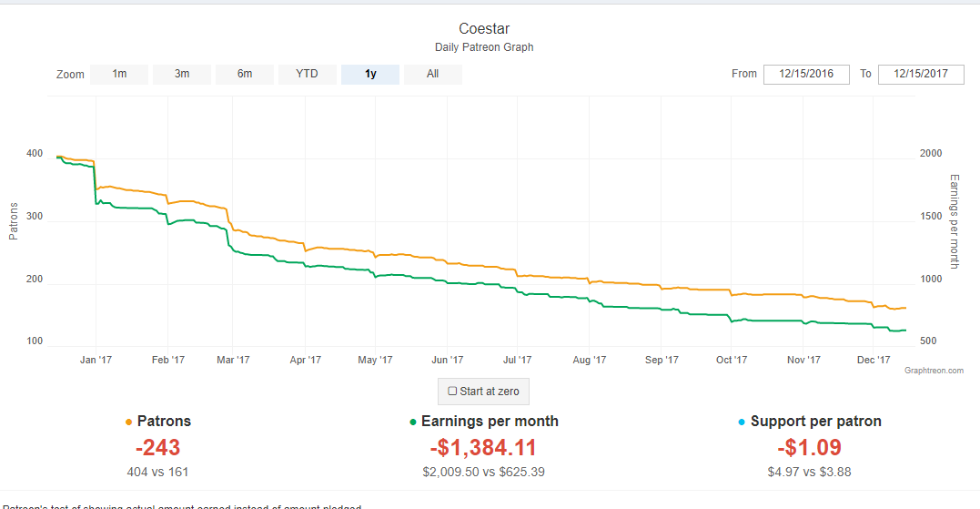The image size is (980, 509).
Task: Show All time range
Action: click(x=432, y=74)
